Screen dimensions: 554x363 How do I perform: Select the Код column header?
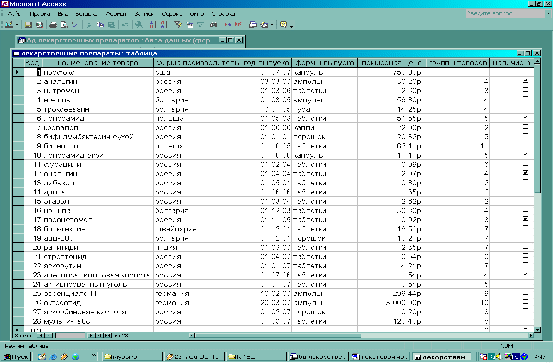pos(32,63)
